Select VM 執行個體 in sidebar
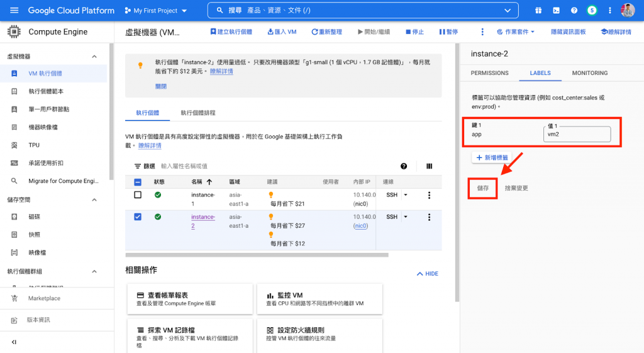Image resolution: width=644 pixels, height=353 pixels. pyautogui.click(x=54, y=74)
